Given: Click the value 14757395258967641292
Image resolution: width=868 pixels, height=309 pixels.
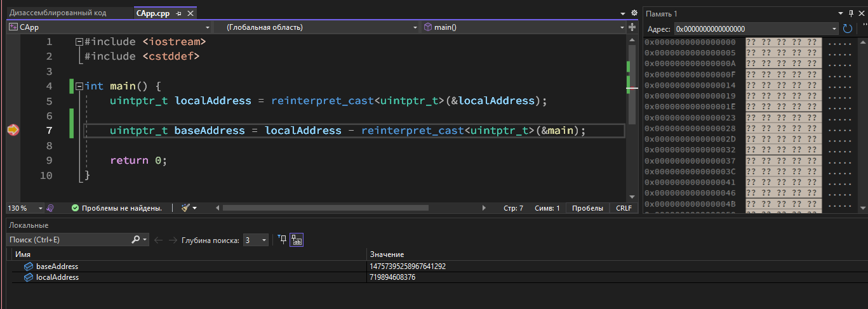Looking at the screenshot, I should (407, 266).
